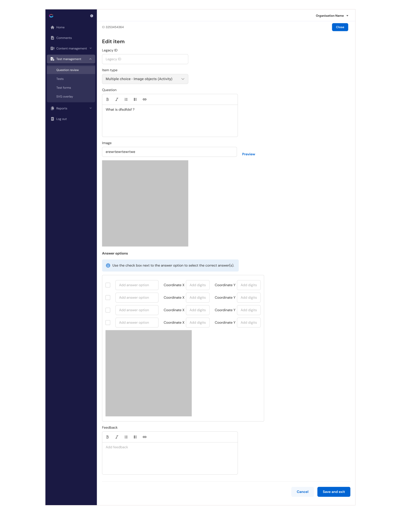399x532 pixels.
Task: Click Bold icon in Question editor toolbar
Action: point(108,99)
